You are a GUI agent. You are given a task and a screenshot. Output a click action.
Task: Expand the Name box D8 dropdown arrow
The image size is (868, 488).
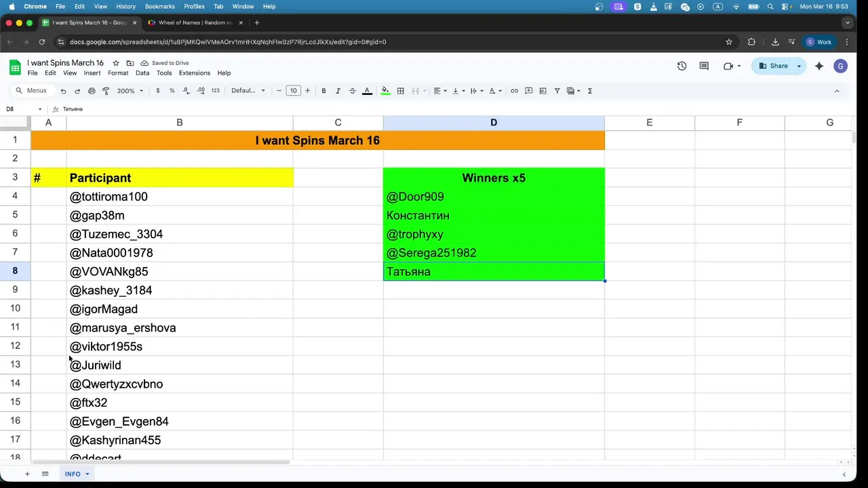click(x=40, y=109)
